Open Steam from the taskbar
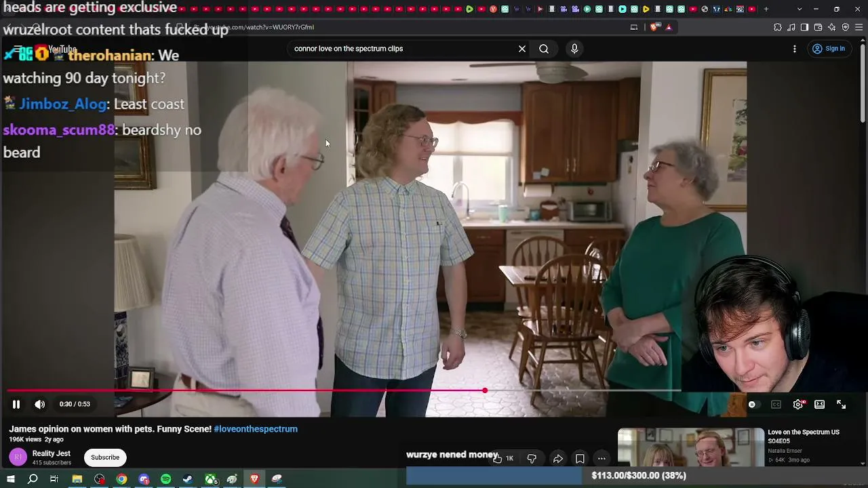The image size is (868, 488). pos(188,479)
